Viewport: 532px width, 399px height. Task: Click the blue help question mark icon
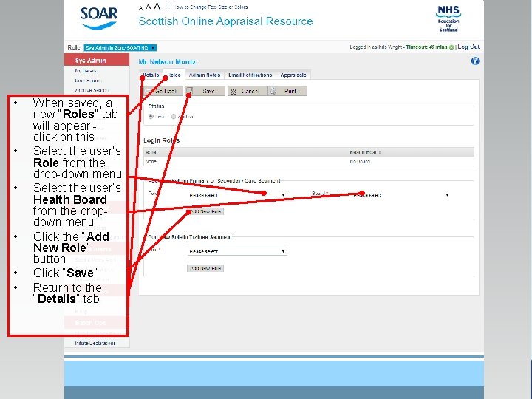[x=475, y=61]
